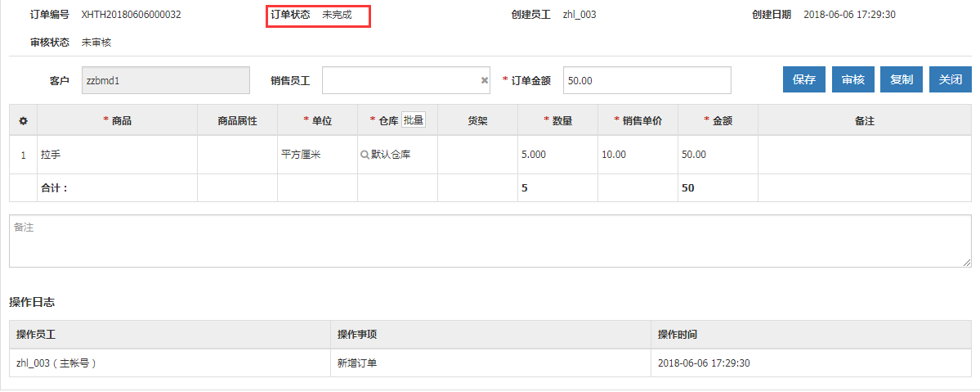Click the magnifier icon beside 默认仓库
This screenshot has width=980, height=392.
pos(365,155)
